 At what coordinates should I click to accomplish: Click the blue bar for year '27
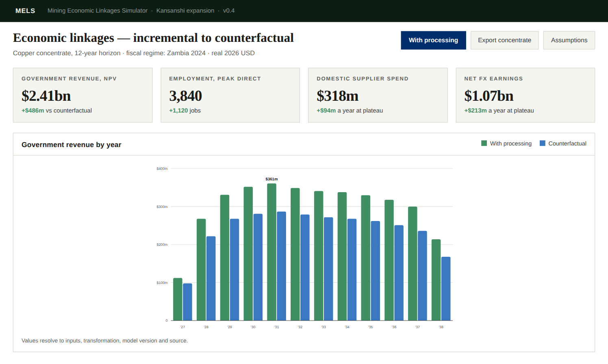(187, 302)
